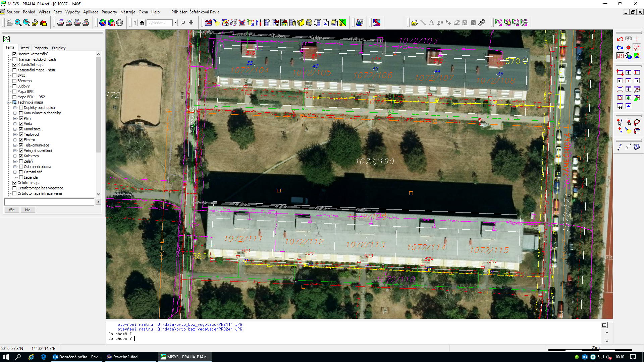
Task: Click the home icon beside the search box
Action: (x=142, y=23)
